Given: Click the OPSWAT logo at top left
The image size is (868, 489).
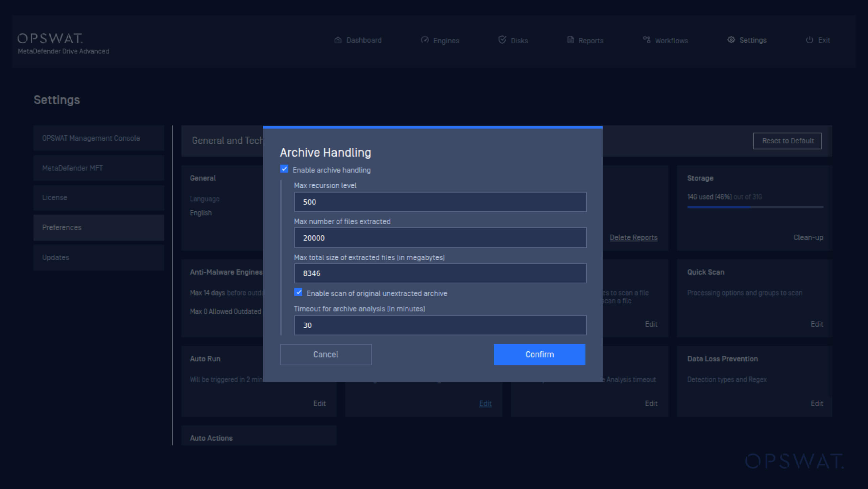Looking at the screenshot, I should coord(50,39).
